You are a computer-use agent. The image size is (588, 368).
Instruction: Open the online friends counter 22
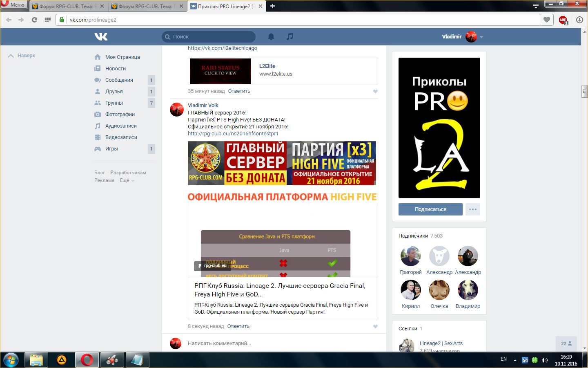coord(566,344)
